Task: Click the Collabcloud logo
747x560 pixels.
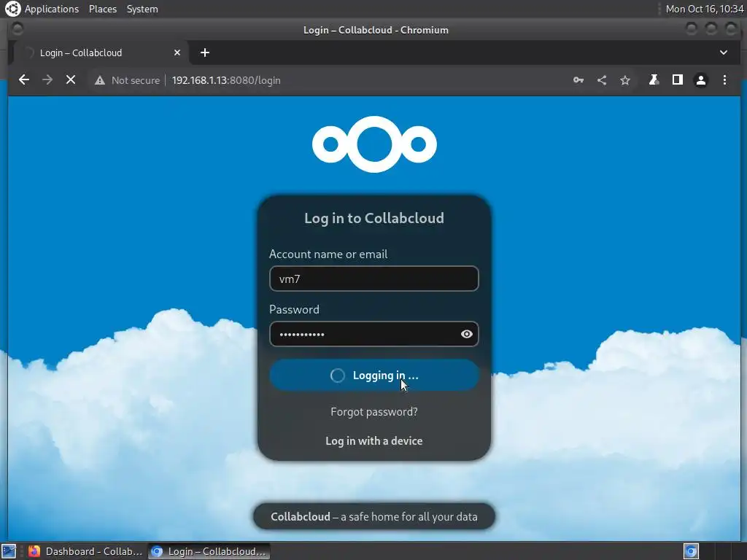Action: (374, 144)
